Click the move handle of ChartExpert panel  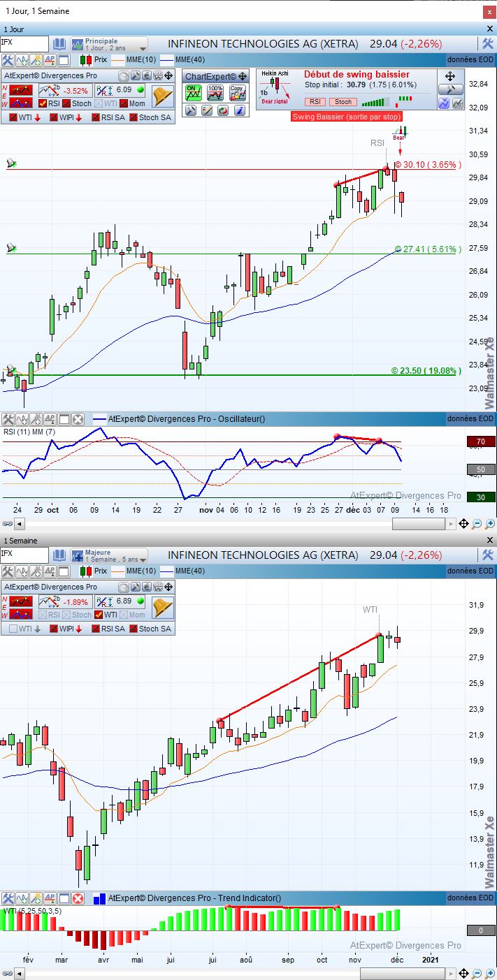click(243, 76)
